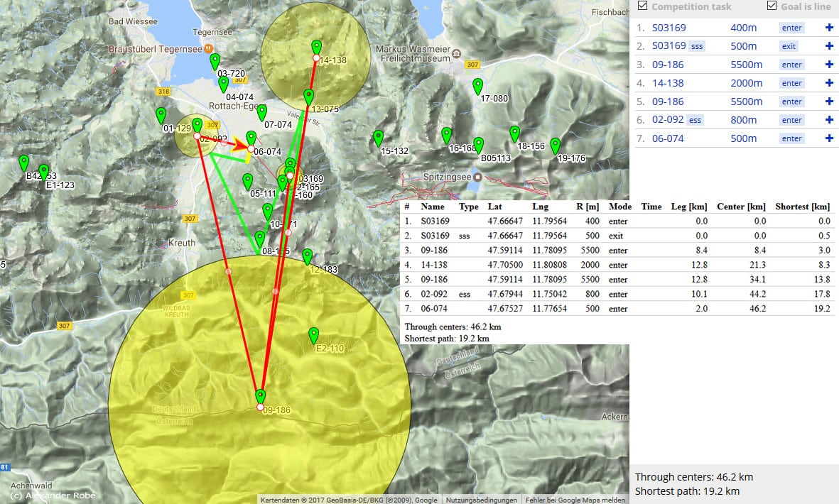Open the S03169 link in task row 1
This screenshot has width=839, height=504.
click(x=669, y=28)
